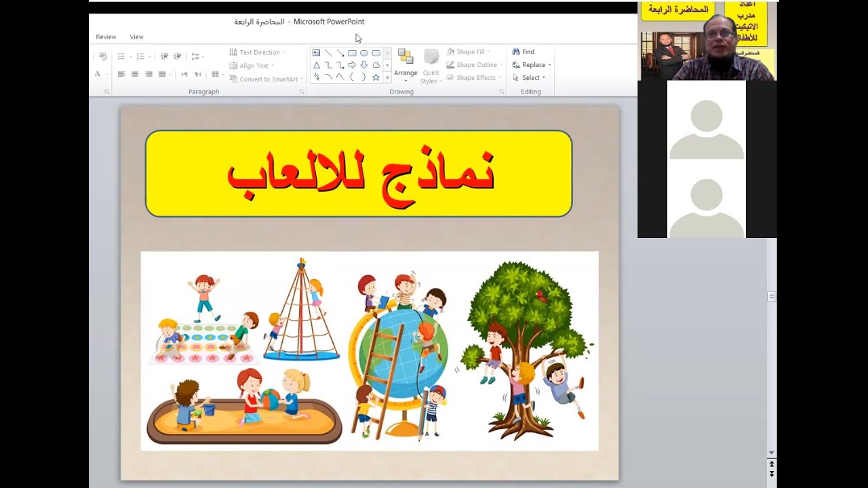Screen dimensions: 868x488
Task: Switch to the View ribbon tab
Action: pos(136,37)
